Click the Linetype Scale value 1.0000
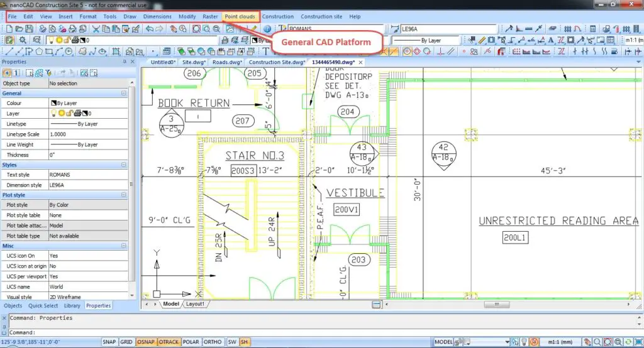This screenshot has height=348, width=644. tap(88, 134)
